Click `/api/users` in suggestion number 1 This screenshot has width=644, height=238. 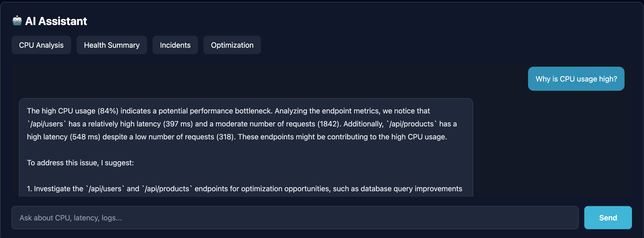pyautogui.click(x=105, y=189)
